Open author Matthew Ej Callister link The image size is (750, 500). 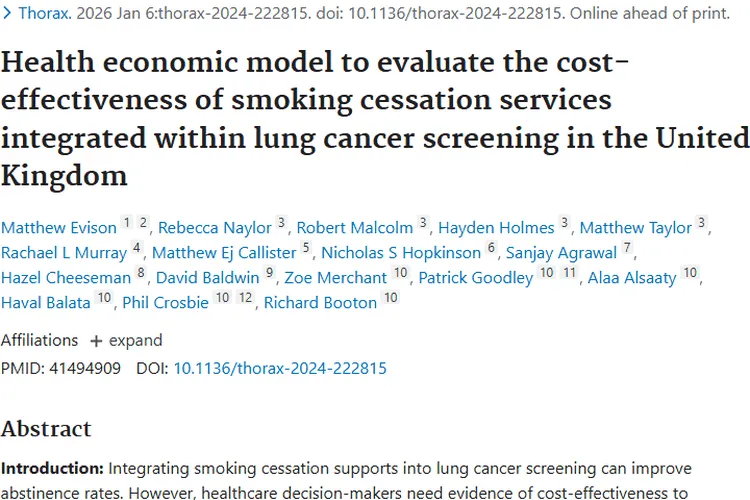[x=224, y=252]
